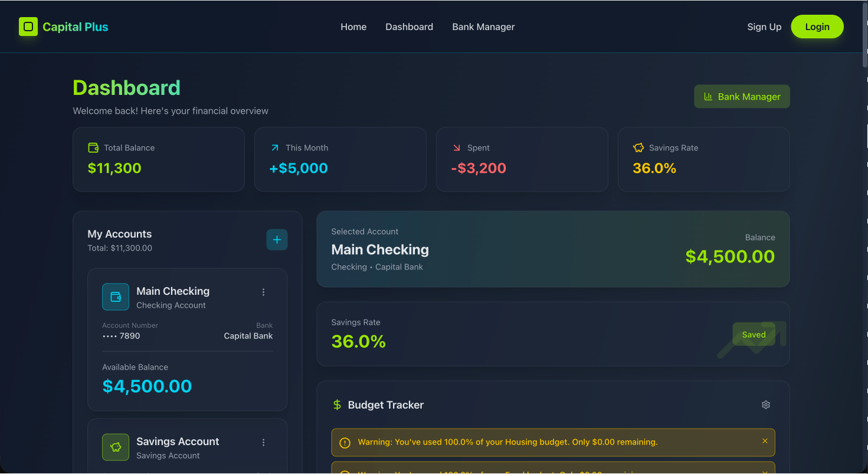This screenshot has height=474, width=868.
Task: Click the Savings Account piggy bank icon
Action: pyautogui.click(x=116, y=447)
